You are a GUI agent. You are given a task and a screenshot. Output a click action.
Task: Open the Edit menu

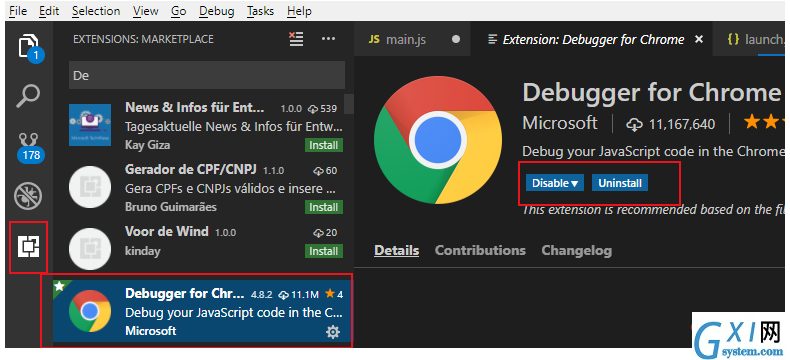click(x=49, y=11)
